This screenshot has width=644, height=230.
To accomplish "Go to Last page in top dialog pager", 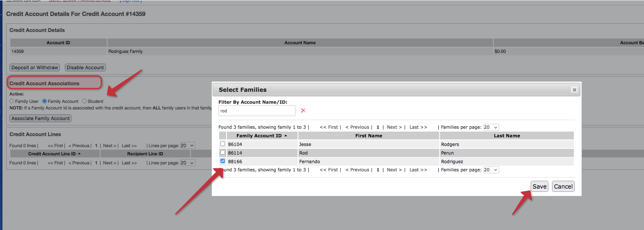I will (x=418, y=127).
